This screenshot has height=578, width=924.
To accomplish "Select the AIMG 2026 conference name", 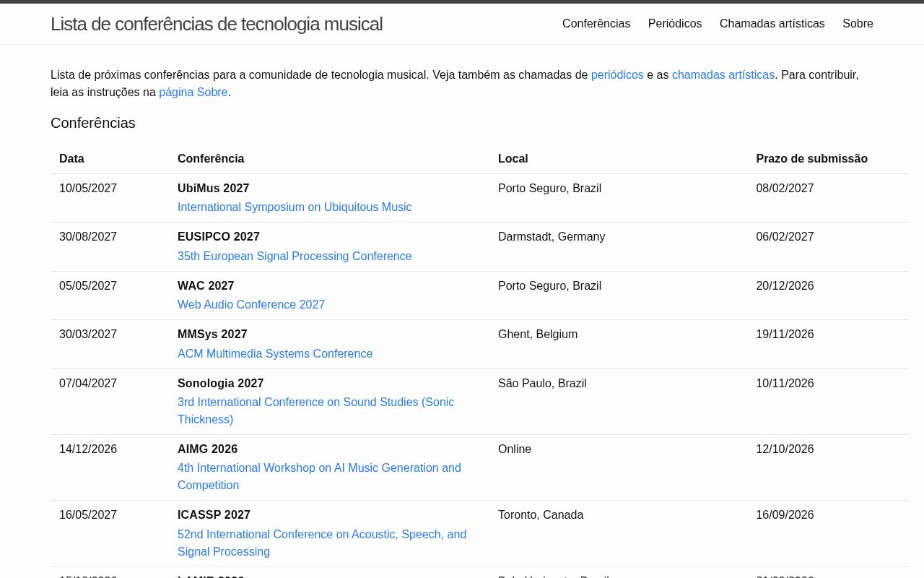I will [x=207, y=449].
